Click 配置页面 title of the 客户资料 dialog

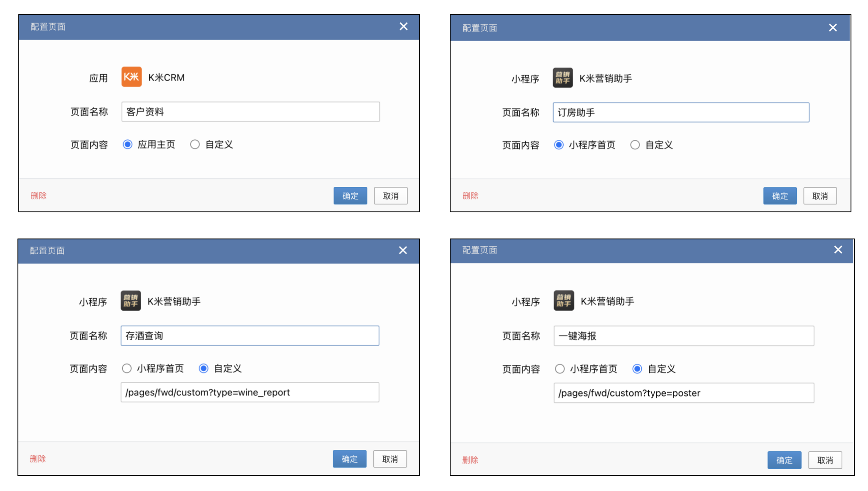(48, 27)
